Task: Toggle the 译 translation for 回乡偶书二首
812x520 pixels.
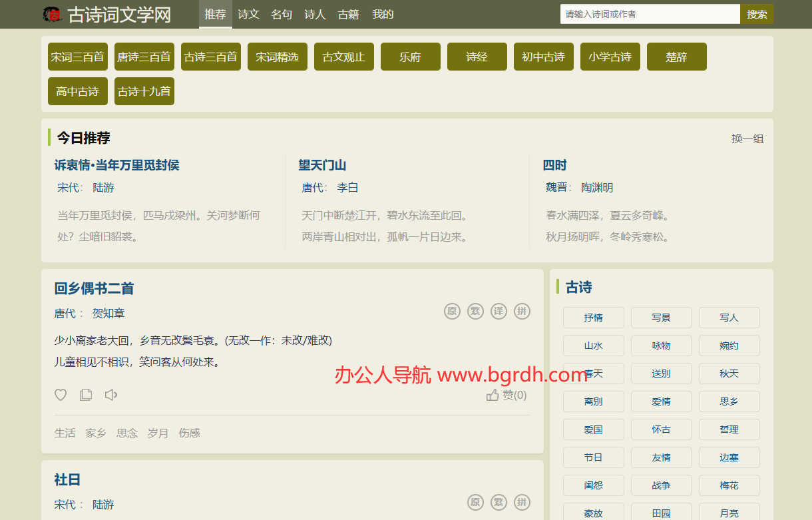Action: [x=499, y=312]
